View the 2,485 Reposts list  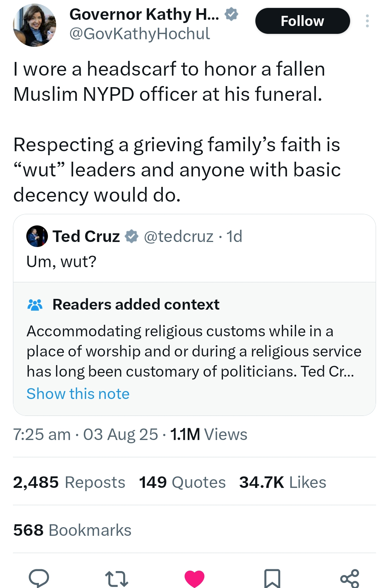[x=69, y=482]
